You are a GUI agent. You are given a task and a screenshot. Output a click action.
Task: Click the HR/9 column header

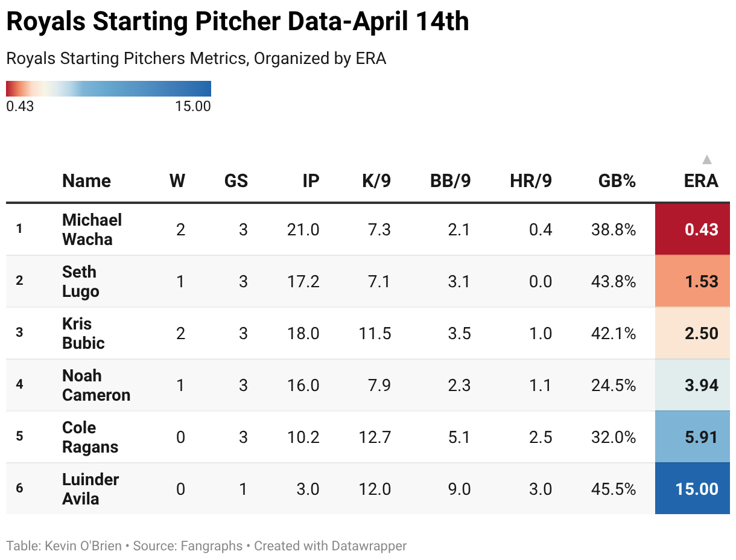click(x=531, y=181)
